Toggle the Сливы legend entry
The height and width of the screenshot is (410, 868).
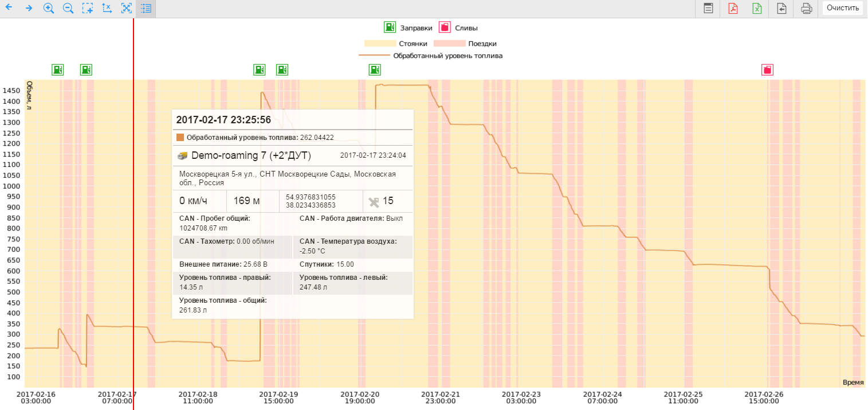[458, 28]
